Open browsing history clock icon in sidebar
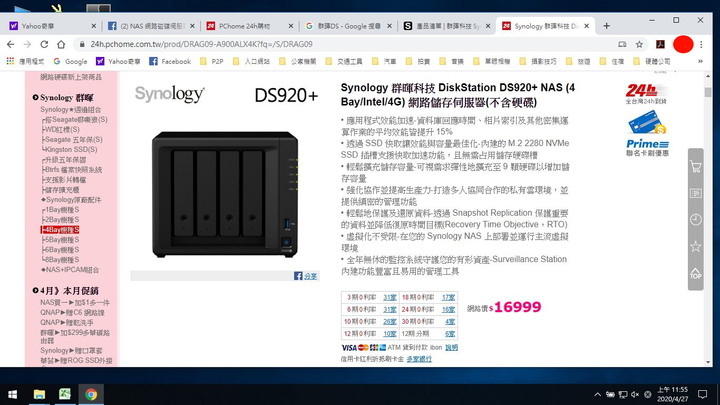 click(x=695, y=219)
